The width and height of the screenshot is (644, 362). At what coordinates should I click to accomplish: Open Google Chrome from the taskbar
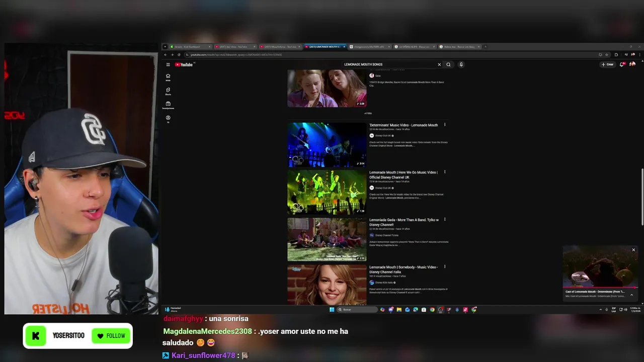click(x=432, y=310)
